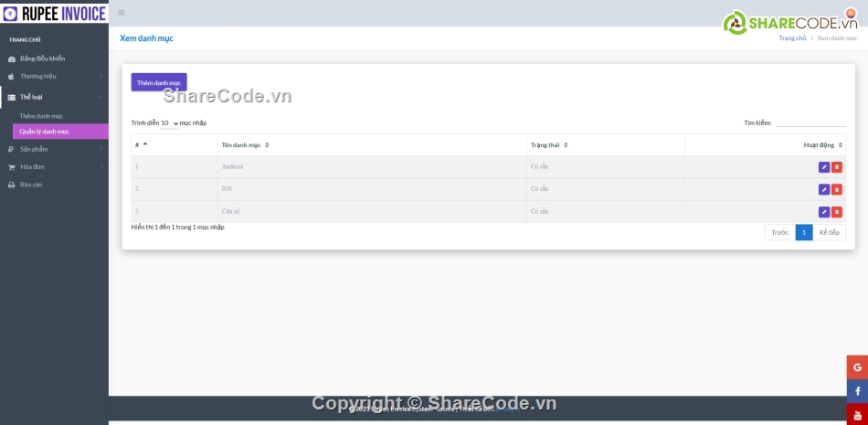
Task: Click the printer icon beside Báo cáo
Action: (x=12, y=185)
